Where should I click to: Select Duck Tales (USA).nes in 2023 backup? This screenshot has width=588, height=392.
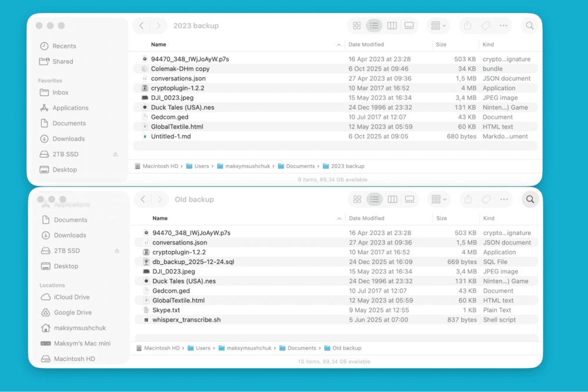[335, 107]
